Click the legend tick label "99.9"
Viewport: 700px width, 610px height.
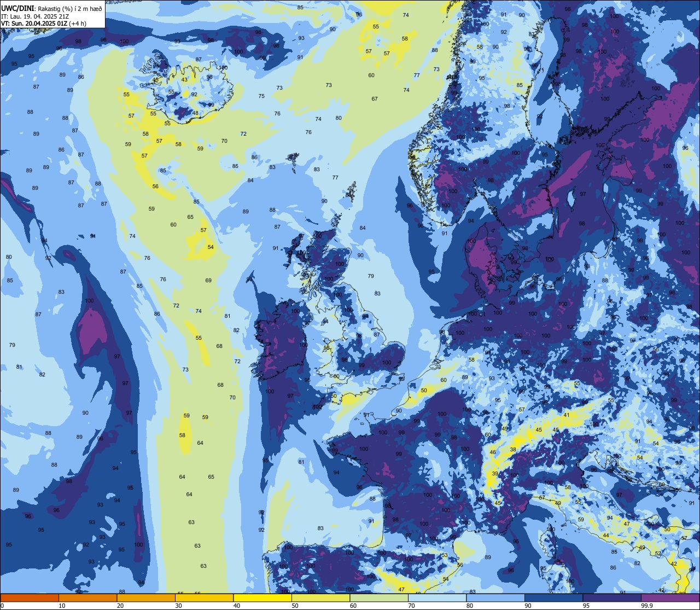click(x=647, y=606)
